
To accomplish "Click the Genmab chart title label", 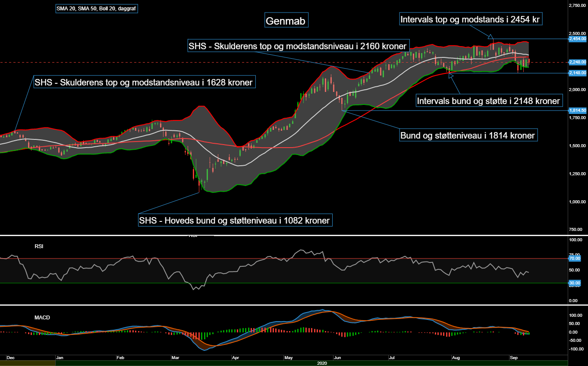I will 286,20.
